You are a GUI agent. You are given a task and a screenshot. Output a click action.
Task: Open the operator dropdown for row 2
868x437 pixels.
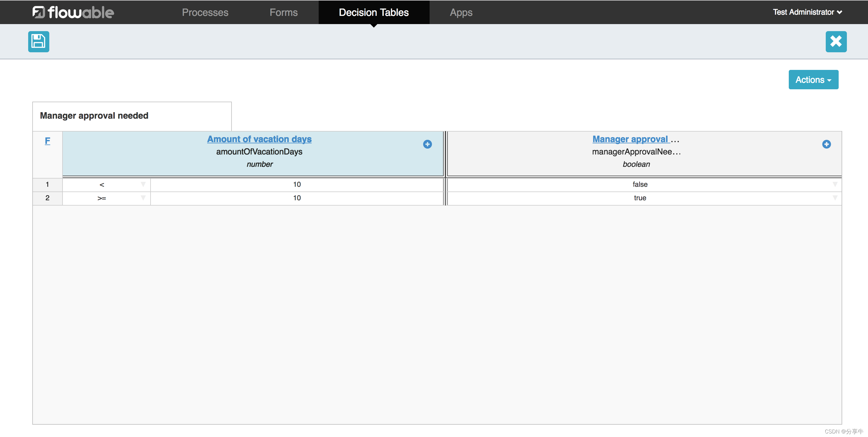(x=142, y=198)
